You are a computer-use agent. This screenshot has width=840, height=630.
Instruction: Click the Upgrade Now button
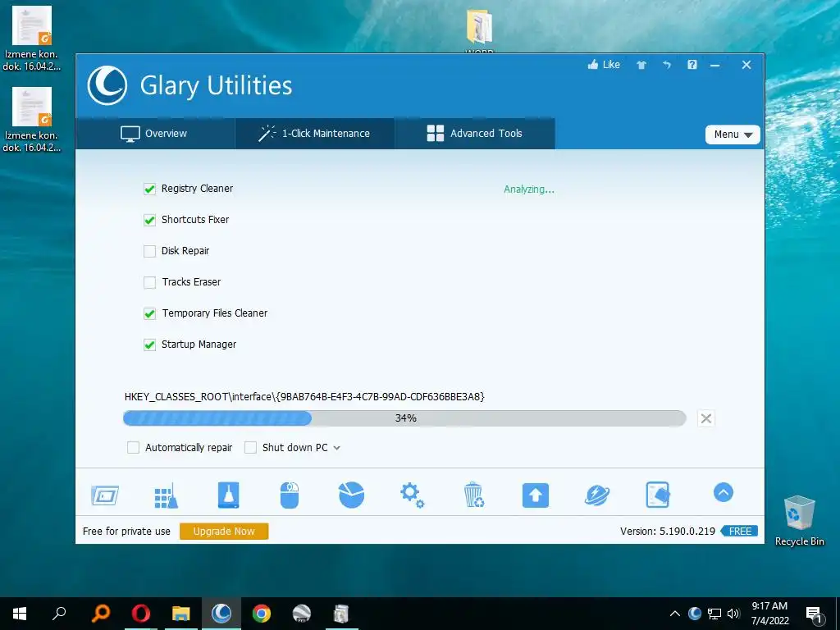[x=224, y=532]
